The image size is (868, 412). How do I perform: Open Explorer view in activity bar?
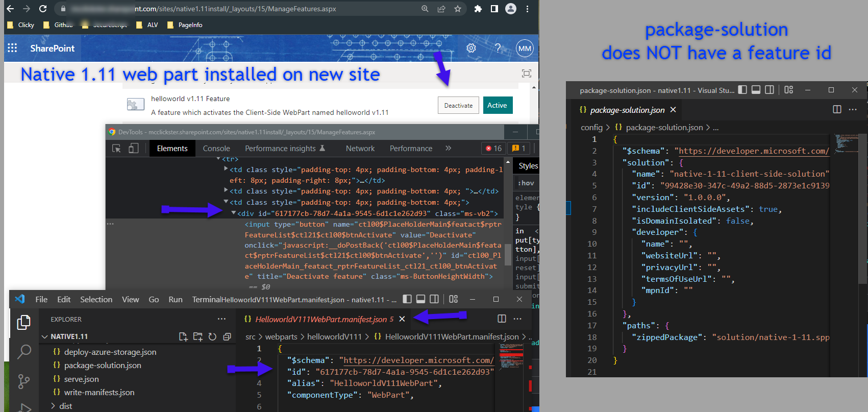click(24, 322)
